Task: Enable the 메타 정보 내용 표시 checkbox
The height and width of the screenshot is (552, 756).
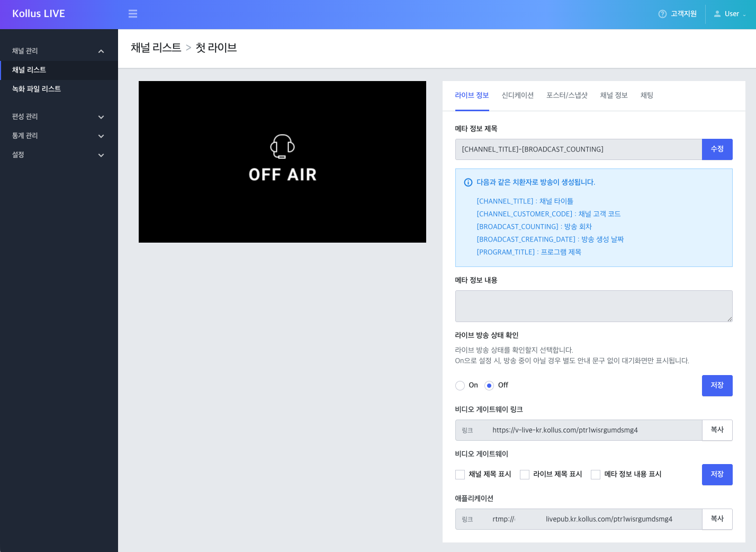Action: [596, 475]
